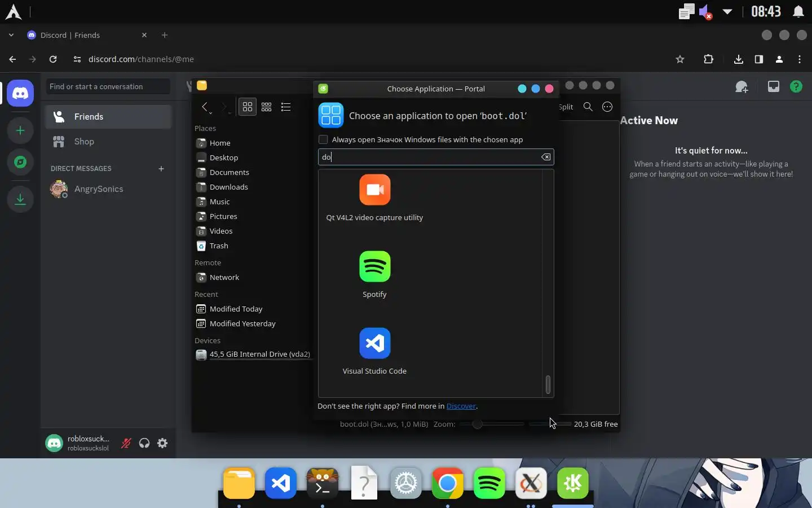Open tab search dropdown arrow
This screenshot has width=812, height=508.
click(11, 35)
